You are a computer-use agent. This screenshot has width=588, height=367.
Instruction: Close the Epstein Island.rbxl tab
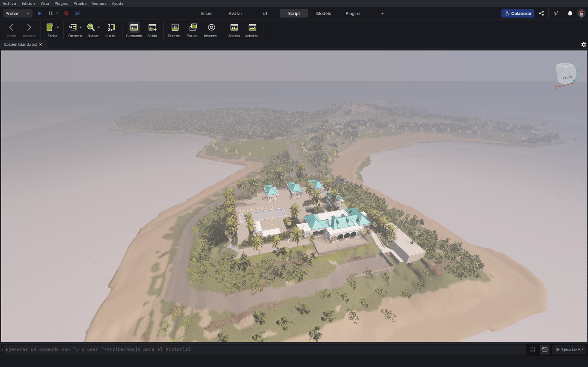click(x=41, y=44)
